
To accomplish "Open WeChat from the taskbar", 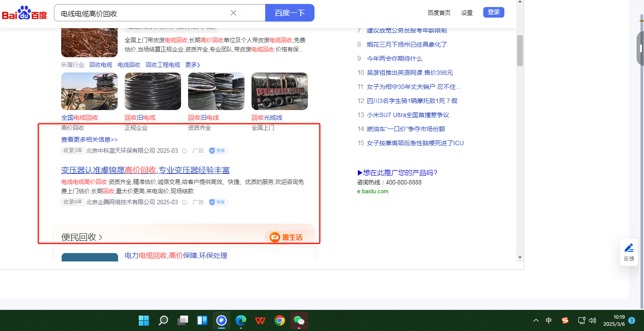I will coord(299,320).
